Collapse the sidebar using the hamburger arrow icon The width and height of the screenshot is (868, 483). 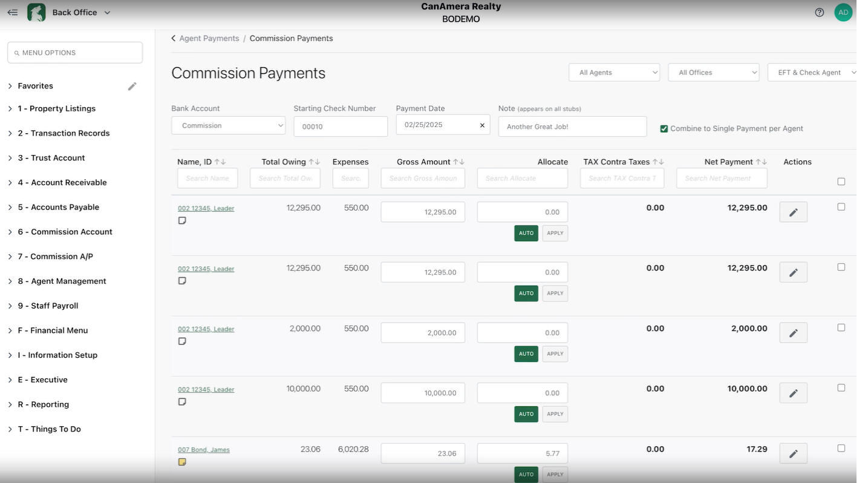[12, 12]
